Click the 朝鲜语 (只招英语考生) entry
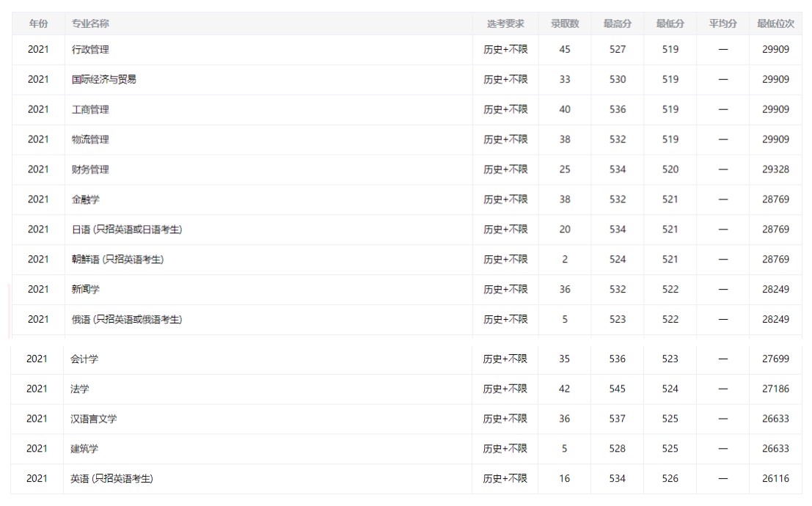Viewport: 812px width, 506px height. point(117,260)
